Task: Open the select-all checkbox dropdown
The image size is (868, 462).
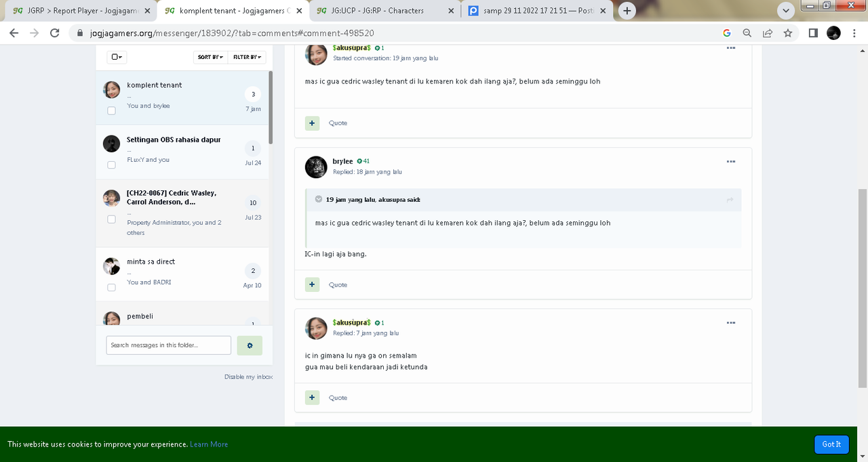Action: [x=117, y=57]
